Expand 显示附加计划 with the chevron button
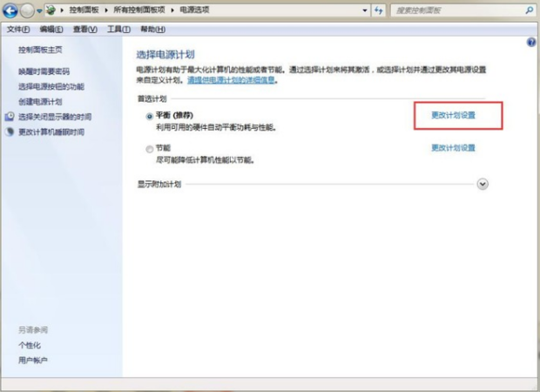The width and height of the screenshot is (540, 392). pyautogui.click(x=483, y=184)
